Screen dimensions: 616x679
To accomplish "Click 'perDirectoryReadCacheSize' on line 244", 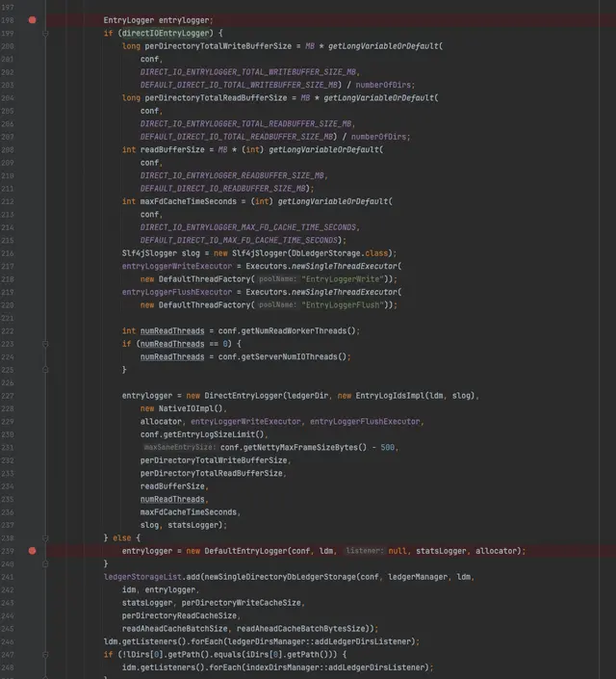I will 179,615.
